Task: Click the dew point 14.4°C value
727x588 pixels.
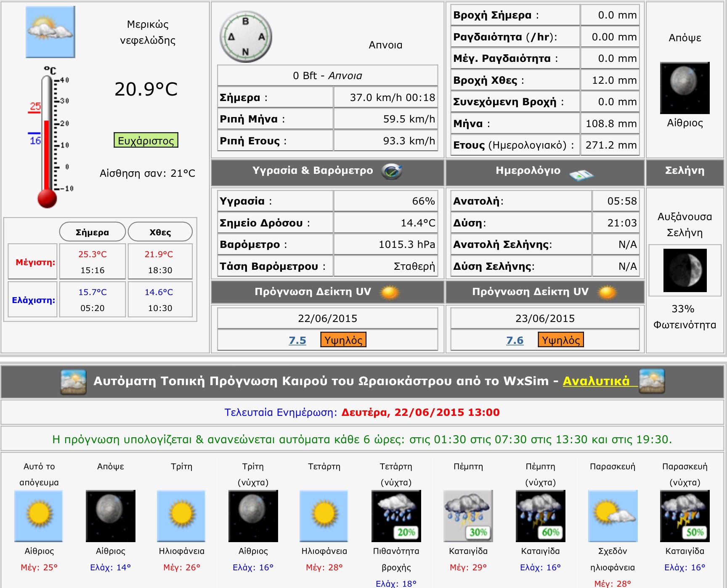Action: 418,223
